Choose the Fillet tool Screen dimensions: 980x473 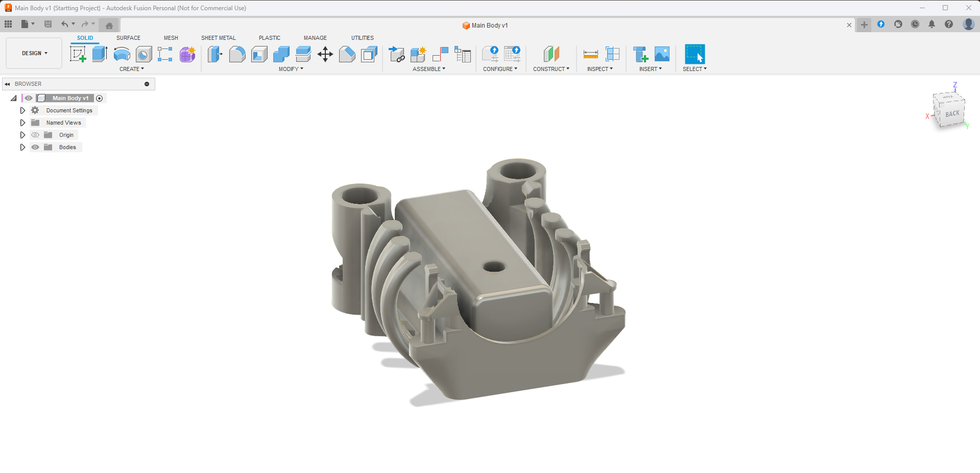click(237, 54)
